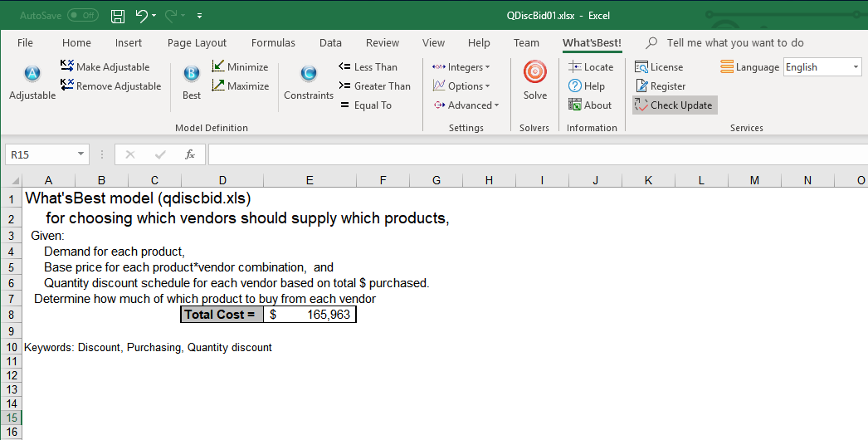Switch to the Page Layout tab
868x440 pixels.
[197, 42]
